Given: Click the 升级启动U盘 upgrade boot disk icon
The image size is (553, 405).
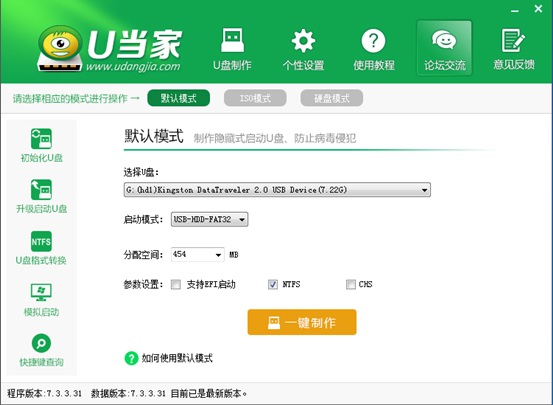Looking at the screenshot, I should click(41, 190).
